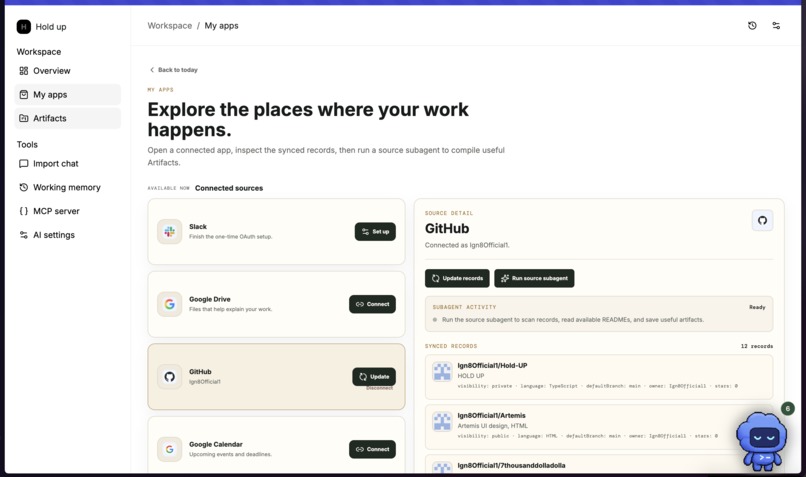Connect Google Calendar
Screen dimensions: 806x477
point(372,449)
